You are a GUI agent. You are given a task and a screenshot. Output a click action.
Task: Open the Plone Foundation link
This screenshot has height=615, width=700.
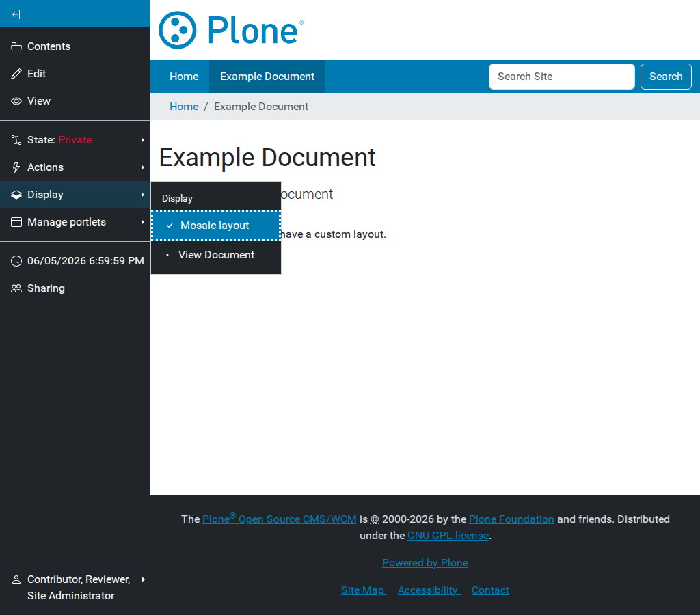pyautogui.click(x=511, y=519)
